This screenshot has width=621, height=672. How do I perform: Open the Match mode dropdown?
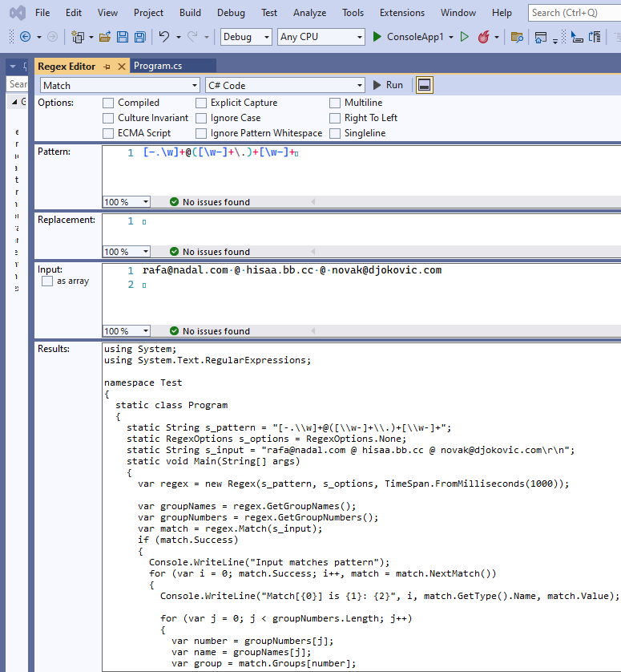click(x=120, y=85)
